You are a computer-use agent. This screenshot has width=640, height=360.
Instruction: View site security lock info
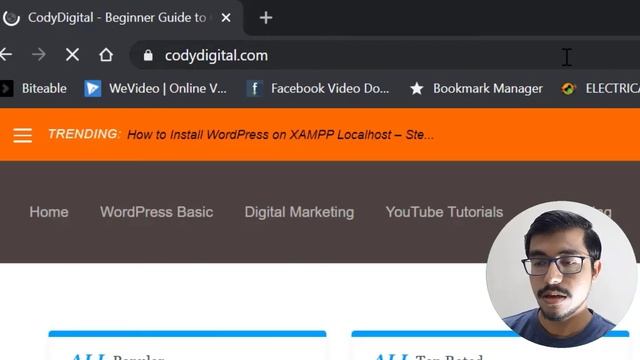pos(148,56)
